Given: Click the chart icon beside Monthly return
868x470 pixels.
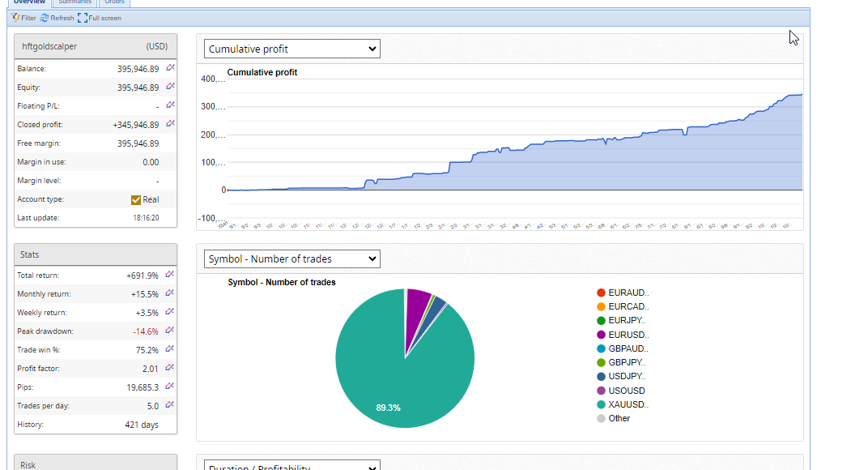Looking at the screenshot, I should tap(170, 293).
